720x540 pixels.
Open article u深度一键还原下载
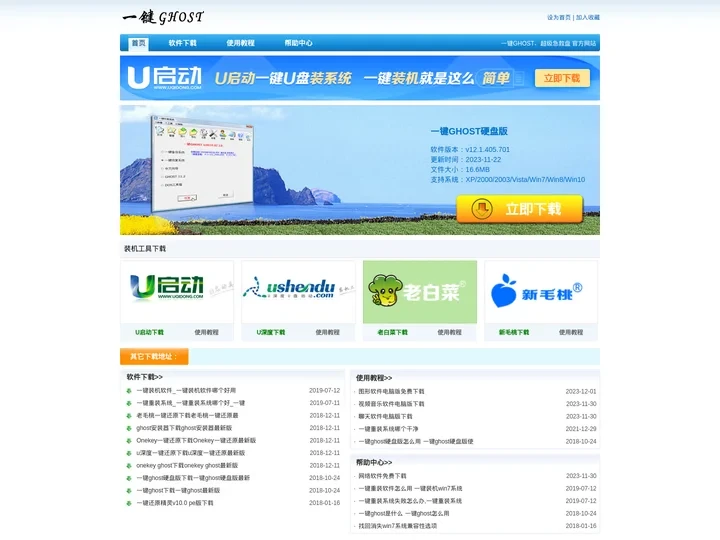191,453
